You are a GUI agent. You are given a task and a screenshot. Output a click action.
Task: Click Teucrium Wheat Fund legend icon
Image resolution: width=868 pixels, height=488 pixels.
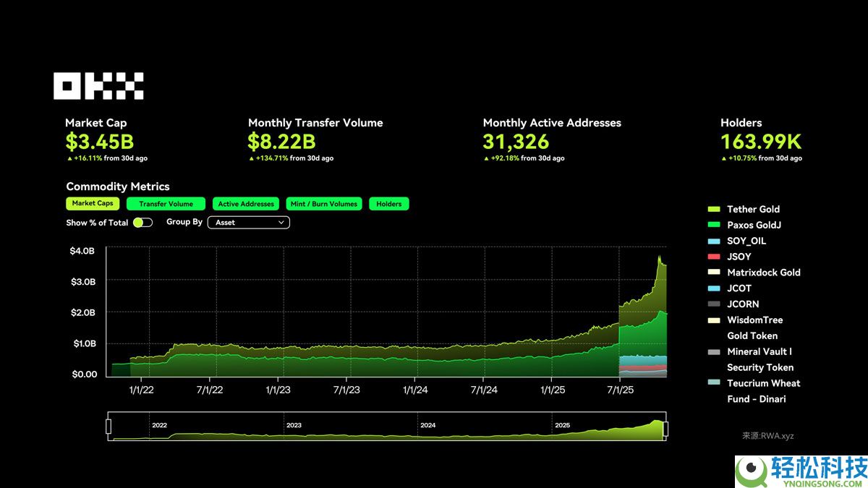714,383
